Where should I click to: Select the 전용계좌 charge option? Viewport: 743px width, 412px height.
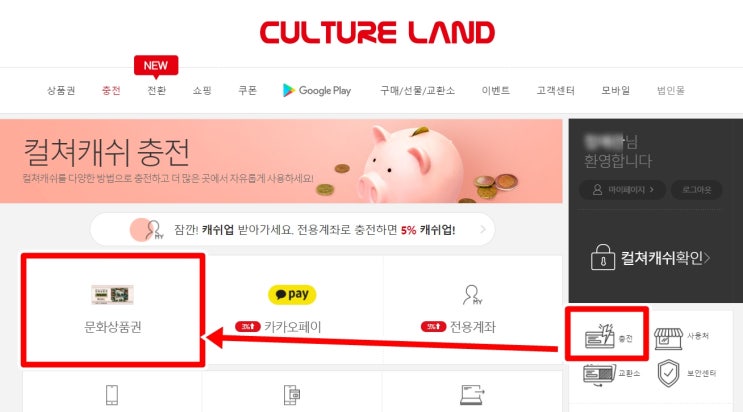click(472, 310)
